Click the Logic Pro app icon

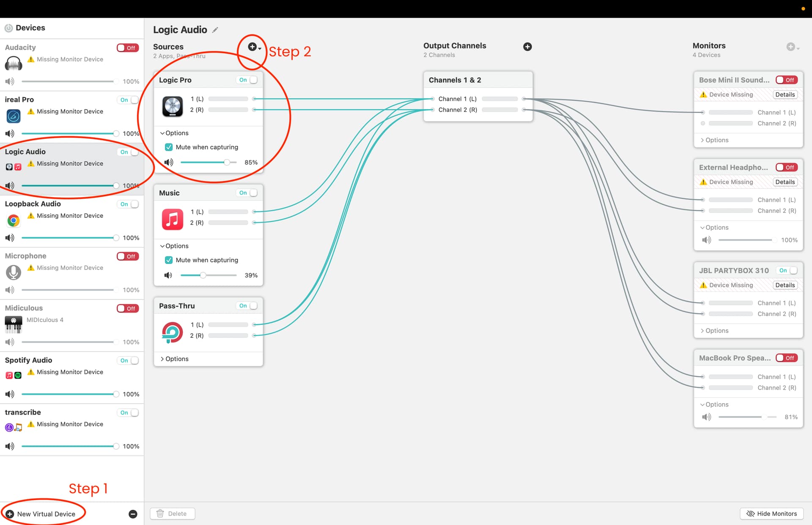(x=173, y=106)
